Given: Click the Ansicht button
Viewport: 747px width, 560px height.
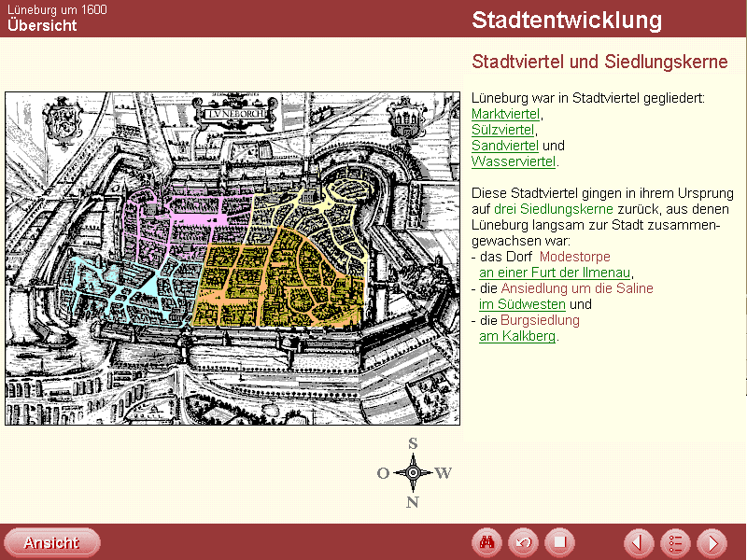Looking at the screenshot, I should 51,543.
